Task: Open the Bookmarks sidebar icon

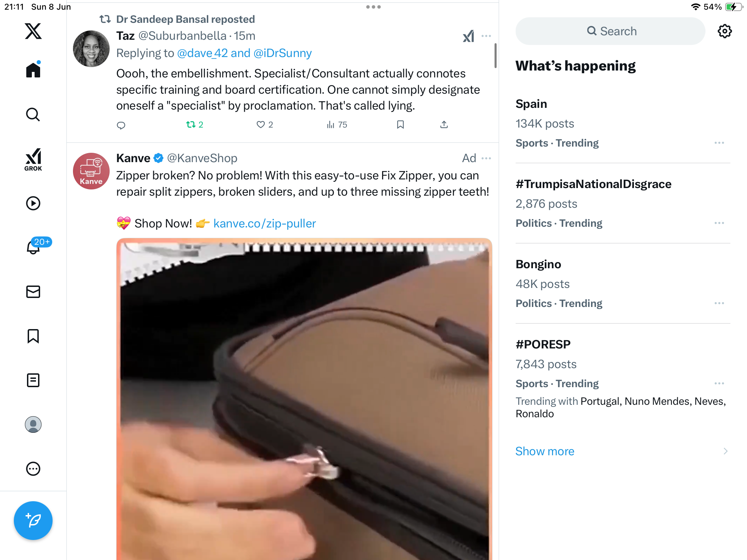Action: (33, 336)
